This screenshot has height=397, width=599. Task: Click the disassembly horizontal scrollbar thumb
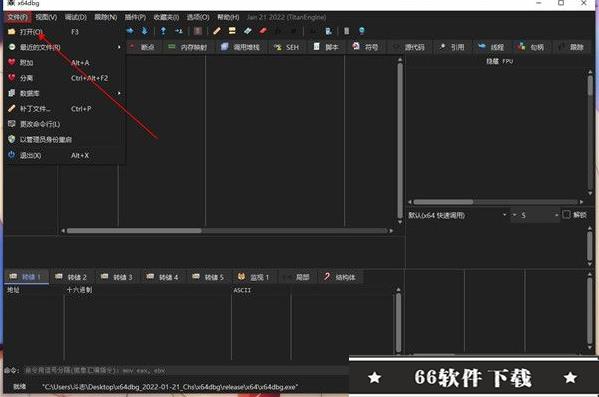click(134, 230)
